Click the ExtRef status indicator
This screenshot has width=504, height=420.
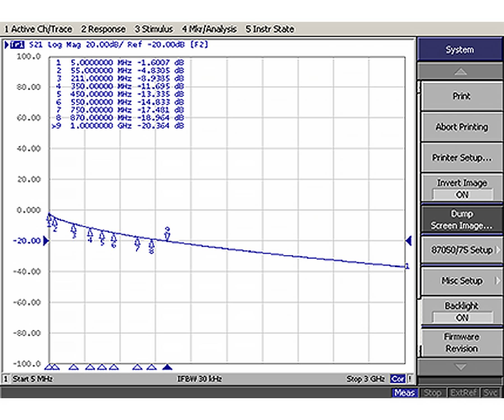(463, 393)
